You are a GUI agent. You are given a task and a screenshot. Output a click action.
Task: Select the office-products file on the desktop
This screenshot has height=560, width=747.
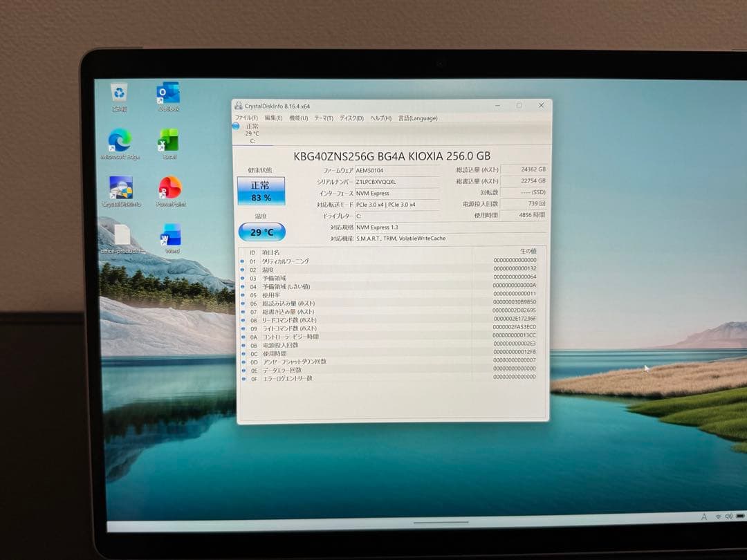coord(122,239)
